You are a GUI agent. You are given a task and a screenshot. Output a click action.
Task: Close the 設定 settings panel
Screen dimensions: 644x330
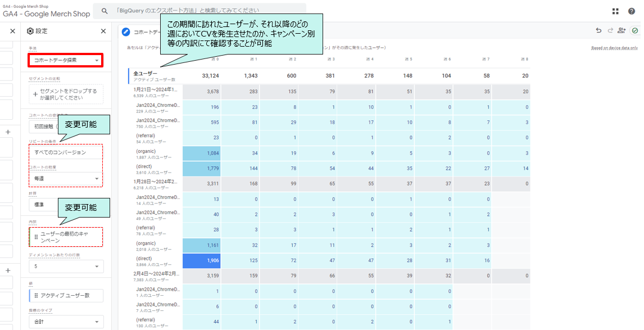(103, 31)
